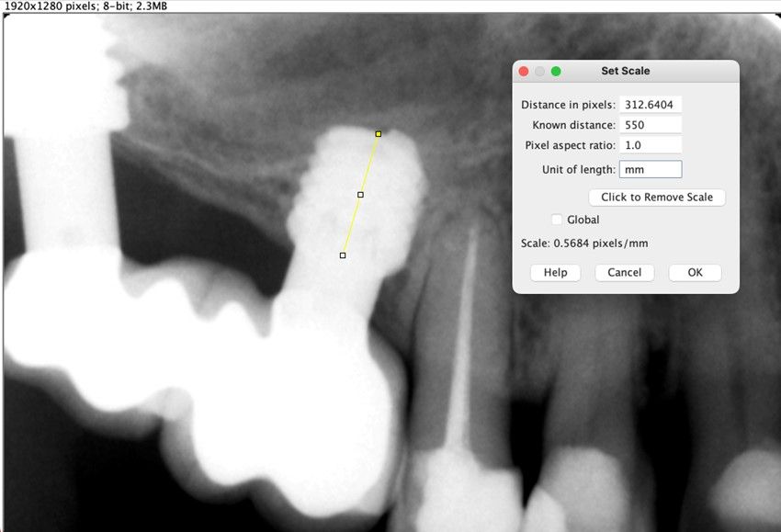Select the Pixel aspect ratio field
The width and height of the screenshot is (781, 532).
651,145
